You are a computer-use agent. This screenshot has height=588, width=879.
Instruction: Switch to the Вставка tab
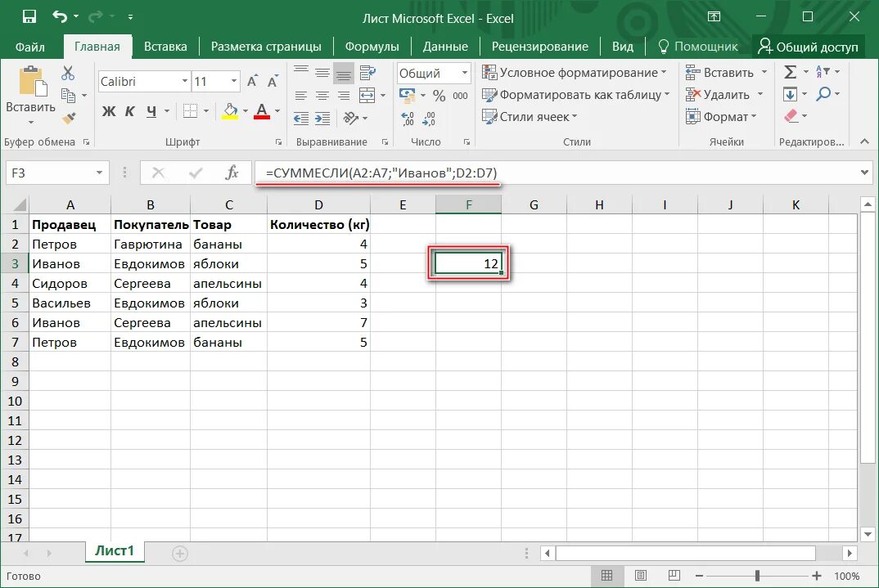[165, 47]
